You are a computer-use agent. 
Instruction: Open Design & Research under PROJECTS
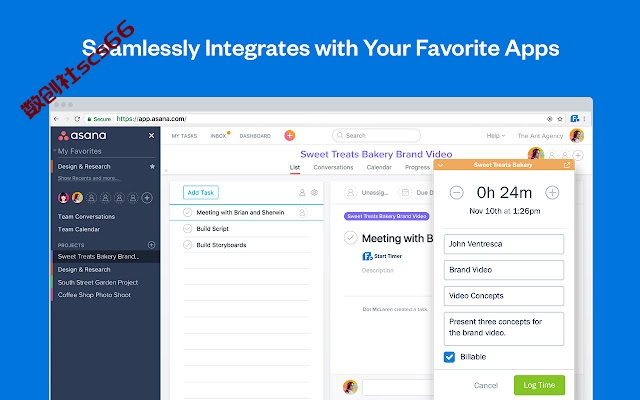click(x=84, y=270)
